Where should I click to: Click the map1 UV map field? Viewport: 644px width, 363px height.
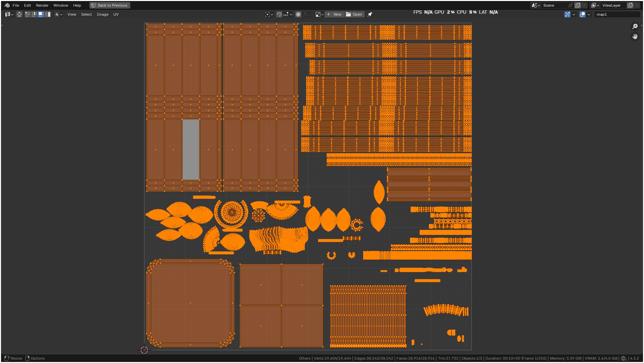tap(616, 14)
